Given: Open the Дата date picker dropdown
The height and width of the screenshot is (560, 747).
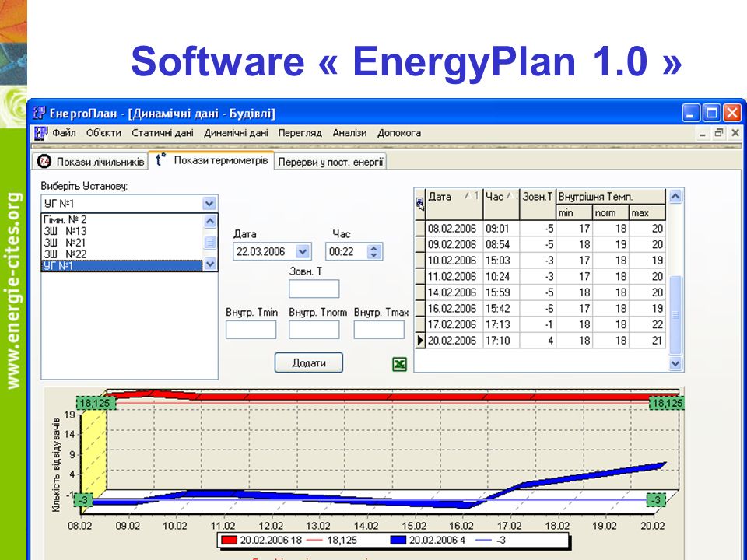Looking at the screenshot, I should coord(302,251).
